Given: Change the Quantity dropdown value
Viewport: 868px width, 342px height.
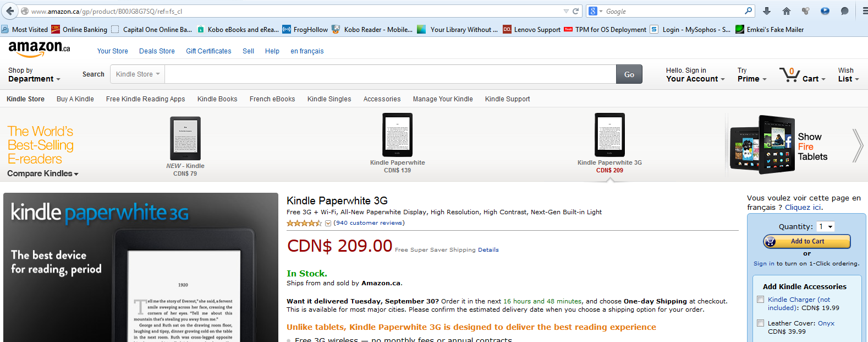Looking at the screenshot, I should point(825,226).
